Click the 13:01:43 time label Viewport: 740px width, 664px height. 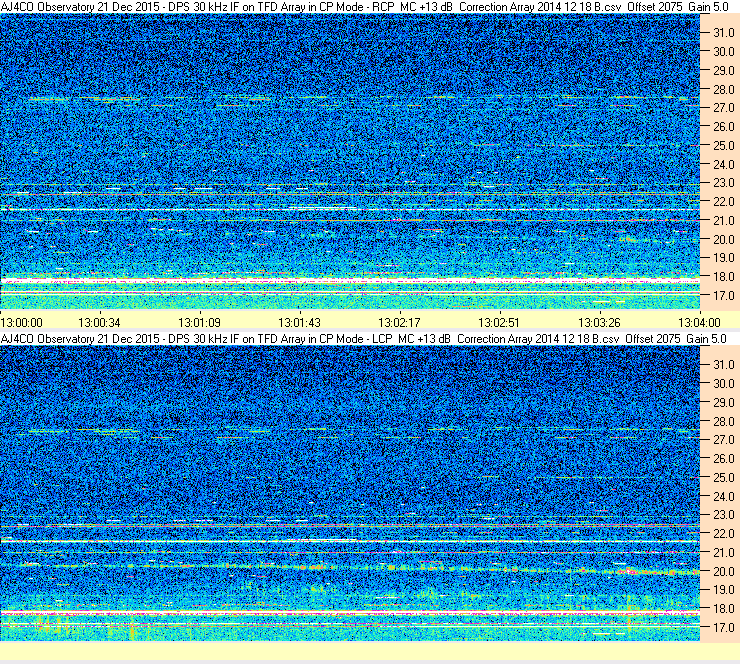[299, 323]
